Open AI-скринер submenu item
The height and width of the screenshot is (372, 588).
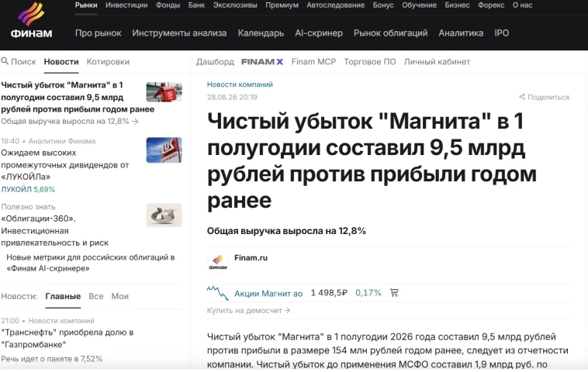[319, 33]
